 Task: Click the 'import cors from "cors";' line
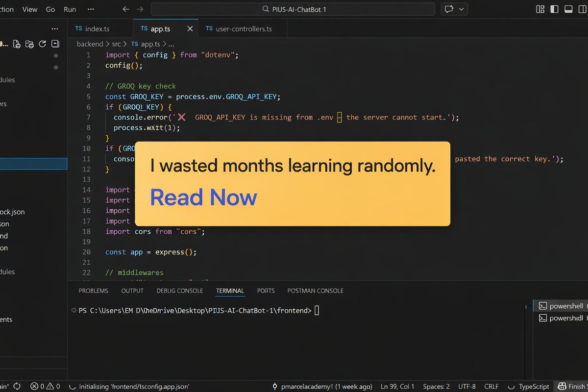[155, 231]
